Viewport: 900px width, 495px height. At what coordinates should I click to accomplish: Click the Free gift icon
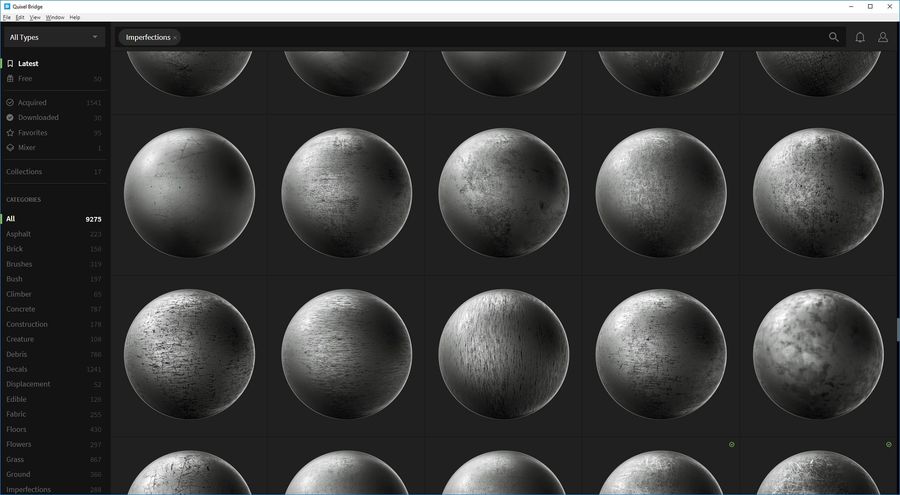click(10, 79)
